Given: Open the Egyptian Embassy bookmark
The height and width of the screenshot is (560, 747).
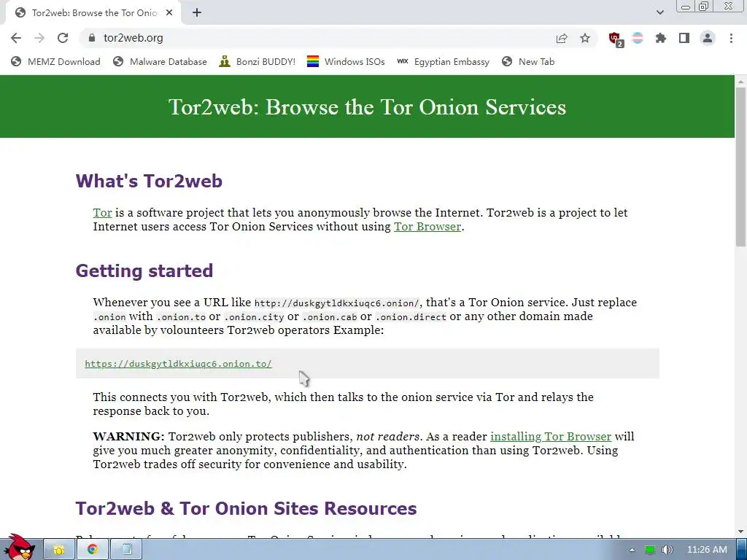Looking at the screenshot, I should [443, 61].
